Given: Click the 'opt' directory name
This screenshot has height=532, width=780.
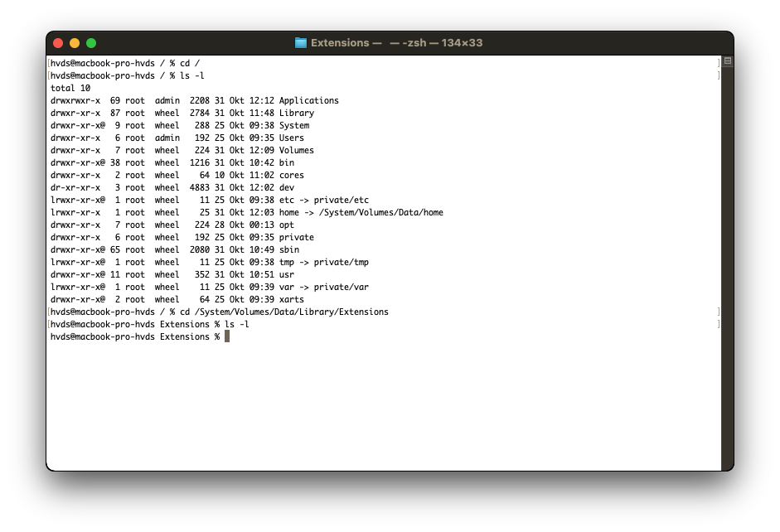Looking at the screenshot, I should pos(287,225).
